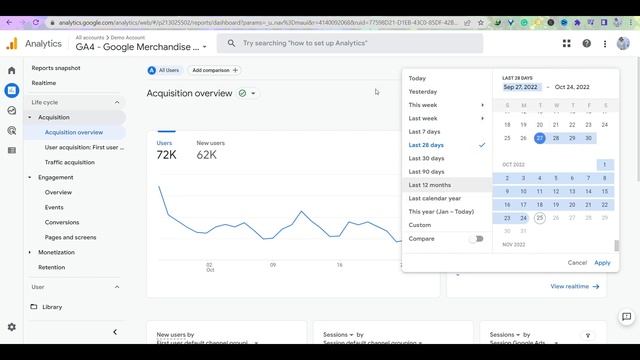Open the Home icon in left rail
Viewport: 640px width, 360px height.
tap(11, 70)
